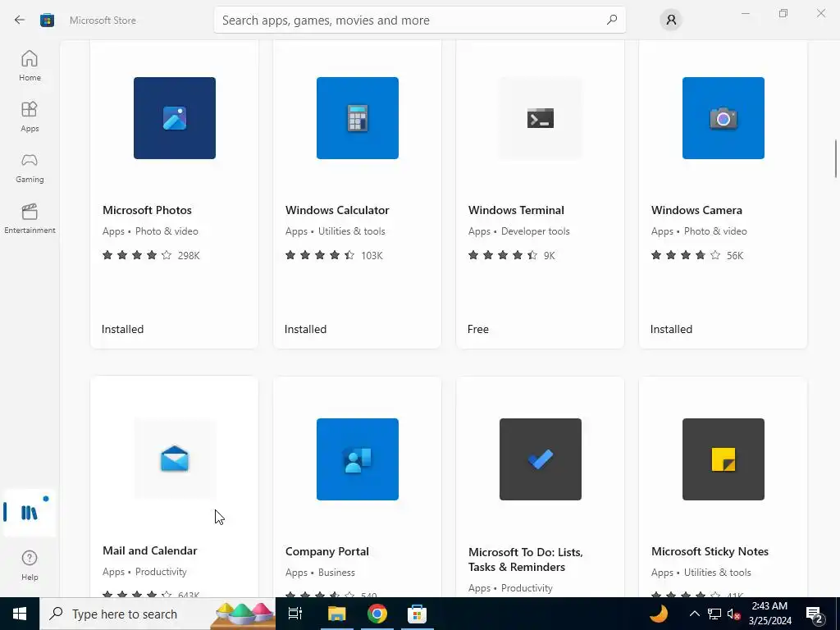Click Microsoft To Do: Lists title
This screenshot has height=630, width=840.
click(x=526, y=559)
